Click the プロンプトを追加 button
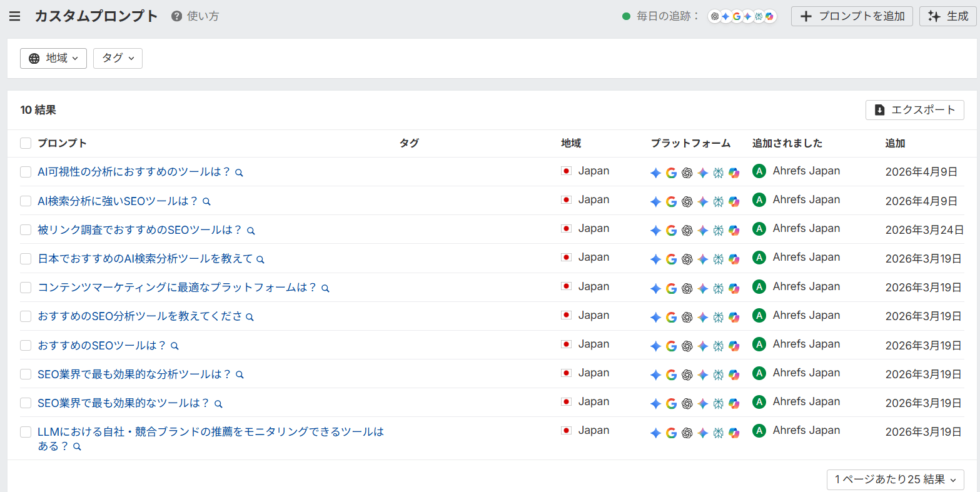The image size is (980, 492). tap(852, 16)
